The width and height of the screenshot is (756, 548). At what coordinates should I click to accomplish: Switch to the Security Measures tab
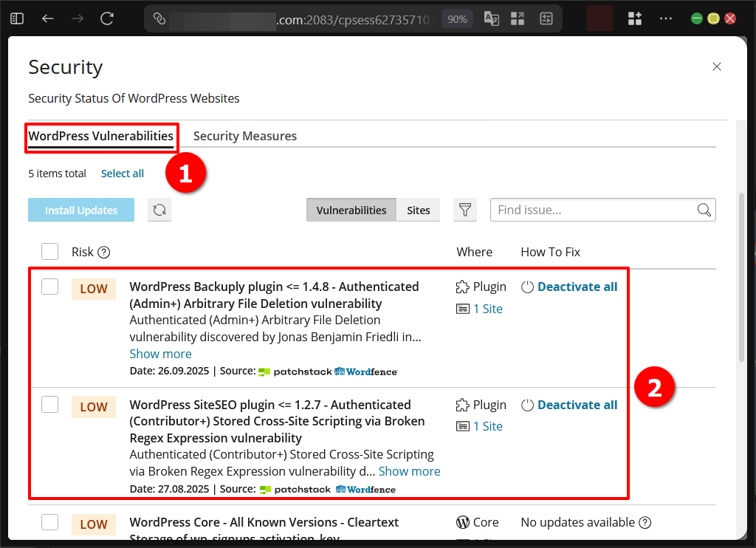244,136
